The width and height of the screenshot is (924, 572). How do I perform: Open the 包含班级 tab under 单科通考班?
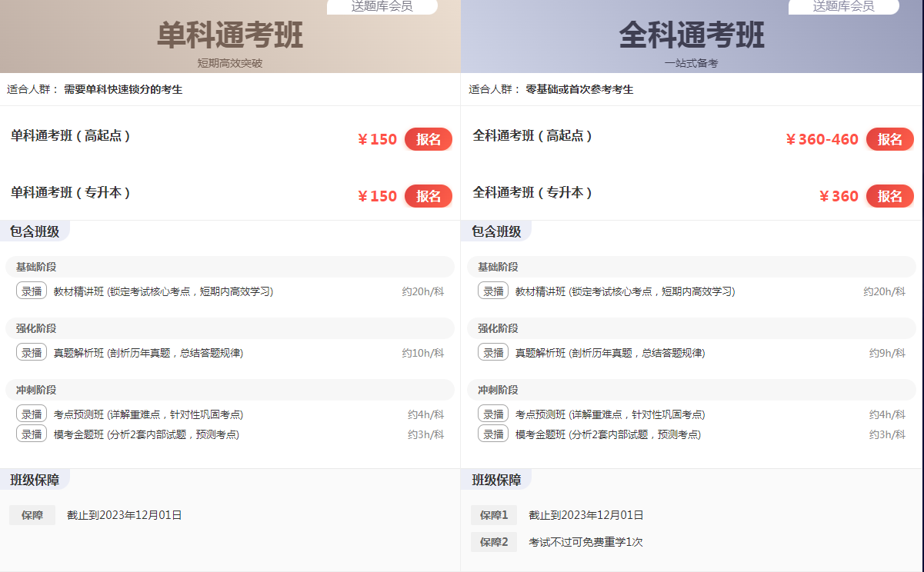(35, 231)
